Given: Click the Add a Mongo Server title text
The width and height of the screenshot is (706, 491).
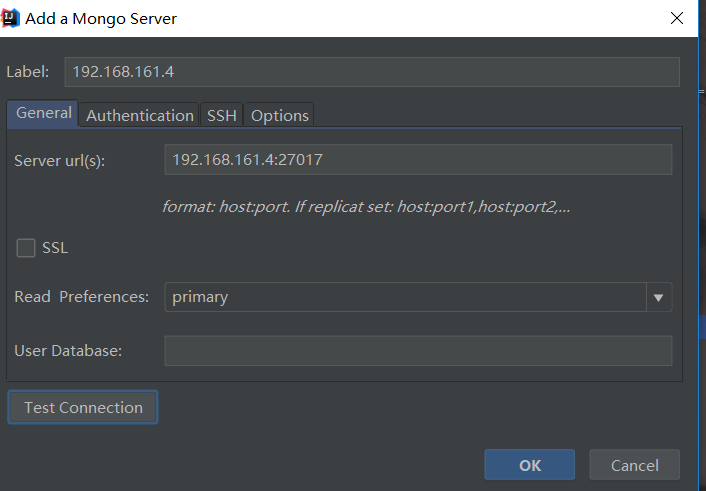Looking at the screenshot, I should [106, 18].
